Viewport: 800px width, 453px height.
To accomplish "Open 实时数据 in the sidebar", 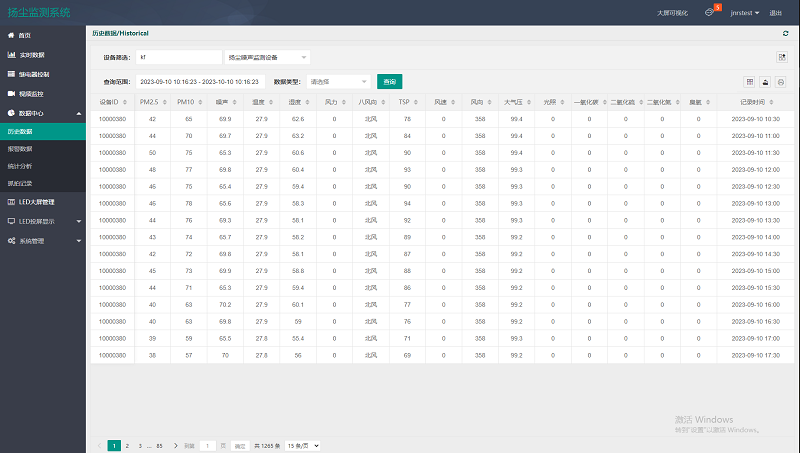I will pyautogui.click(x=32, y=54).
